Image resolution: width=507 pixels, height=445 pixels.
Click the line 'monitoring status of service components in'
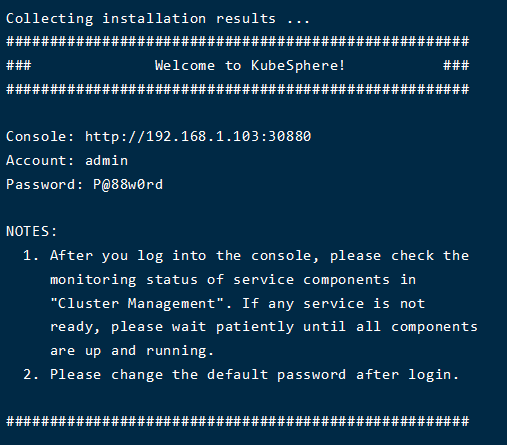[x=233, y=279]
